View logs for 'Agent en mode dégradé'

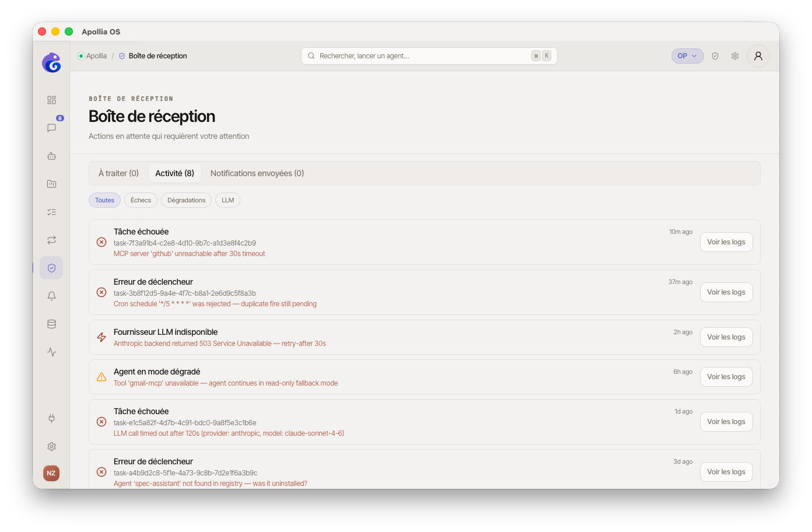[x=726, y=377]
